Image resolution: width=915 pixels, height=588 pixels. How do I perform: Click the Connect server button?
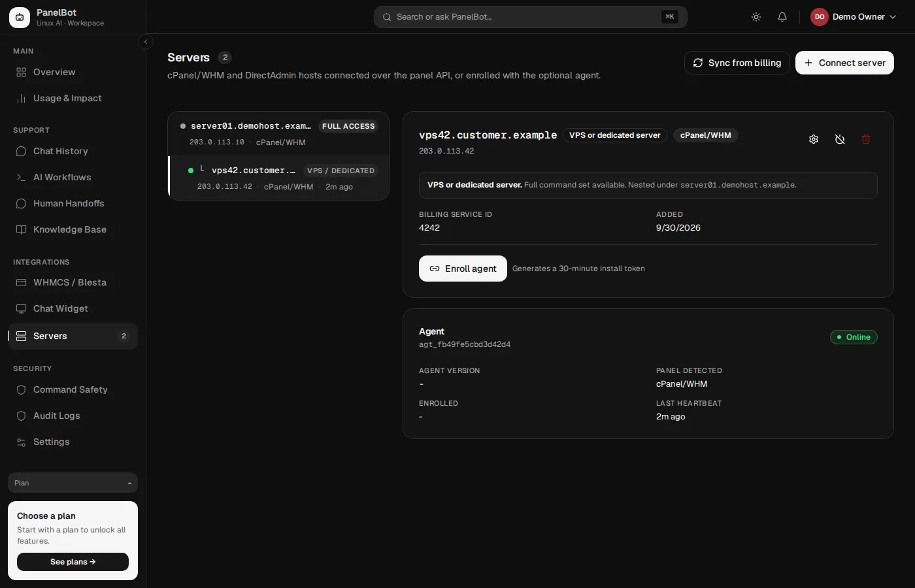click(844, 63)
